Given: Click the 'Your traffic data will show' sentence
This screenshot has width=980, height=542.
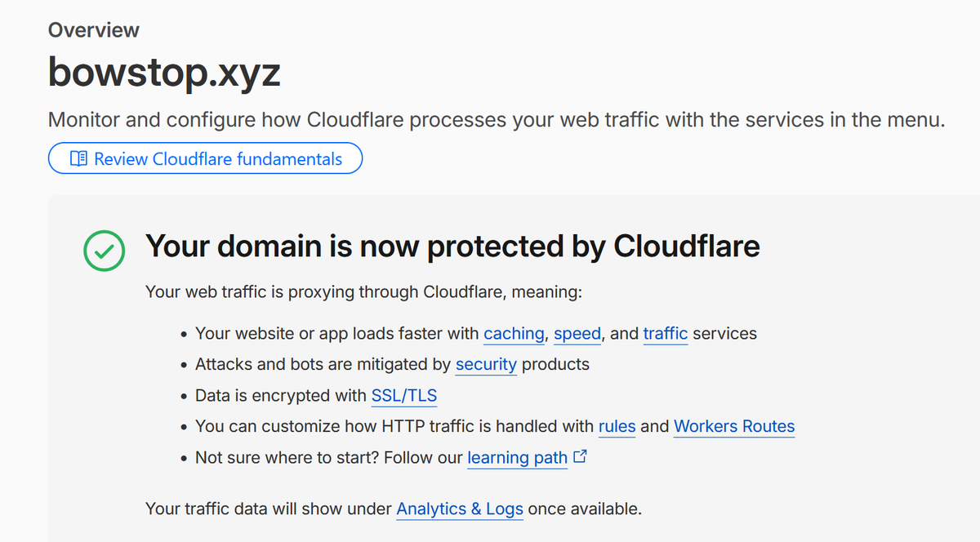Looking at the screenshot, I should point(394,509).
